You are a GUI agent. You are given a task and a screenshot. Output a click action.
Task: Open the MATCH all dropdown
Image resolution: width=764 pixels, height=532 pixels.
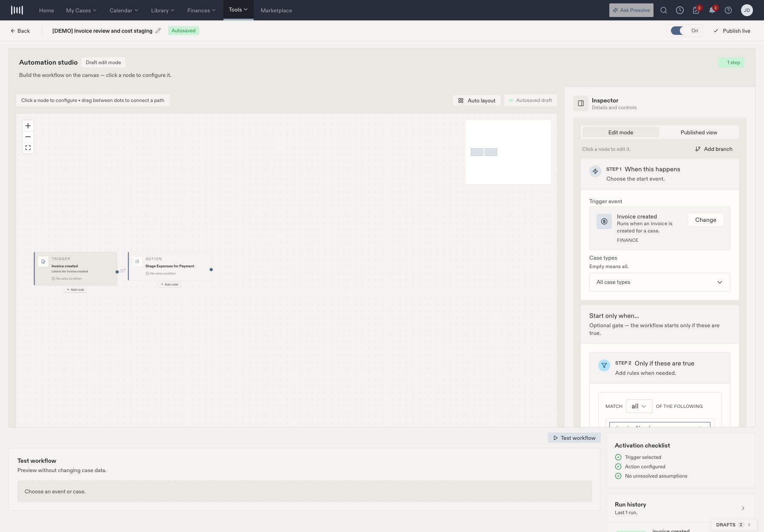click(639, 406)
